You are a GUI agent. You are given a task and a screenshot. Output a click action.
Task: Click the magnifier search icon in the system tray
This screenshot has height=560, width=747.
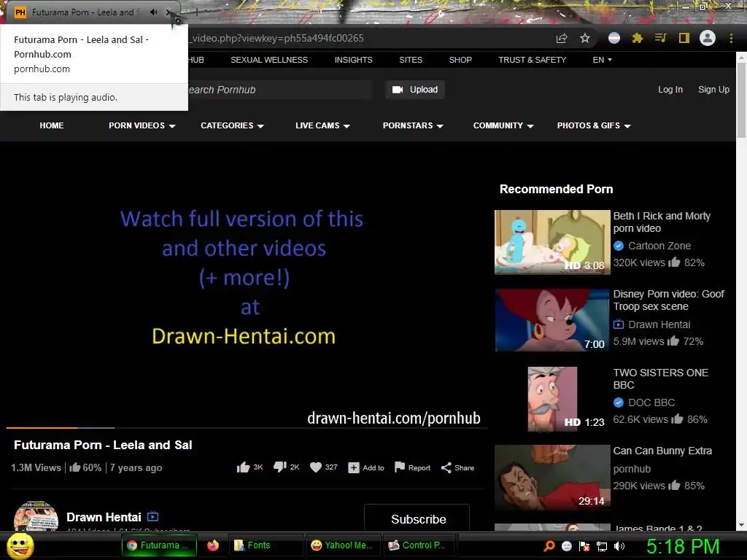549,545
